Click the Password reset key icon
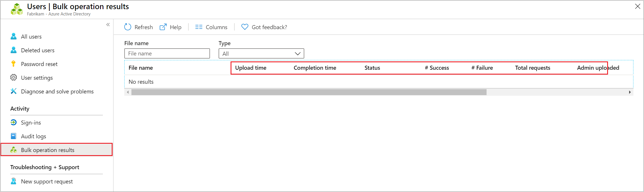644x192 pixels. click(13, 64)
